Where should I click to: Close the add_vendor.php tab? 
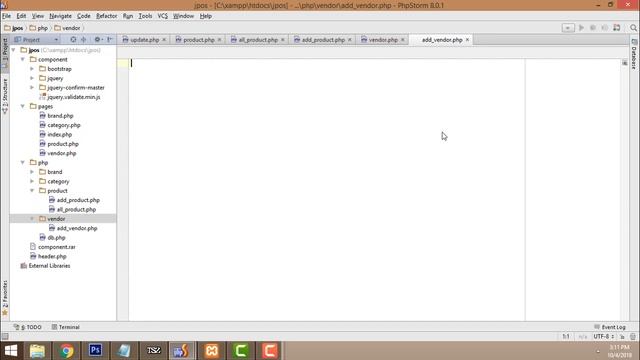pos(467,40)
